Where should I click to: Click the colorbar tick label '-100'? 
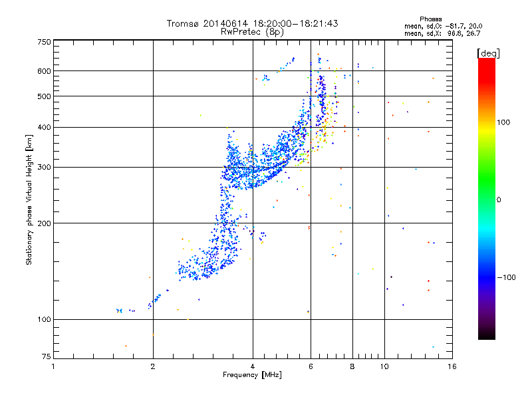point(506,277)
